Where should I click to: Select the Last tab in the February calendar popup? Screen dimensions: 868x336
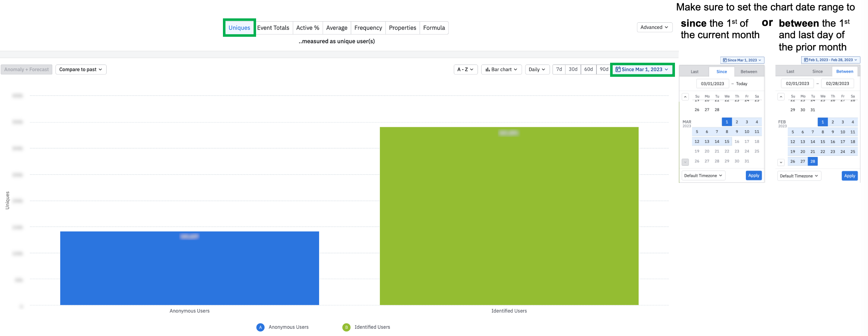[790, 72]
